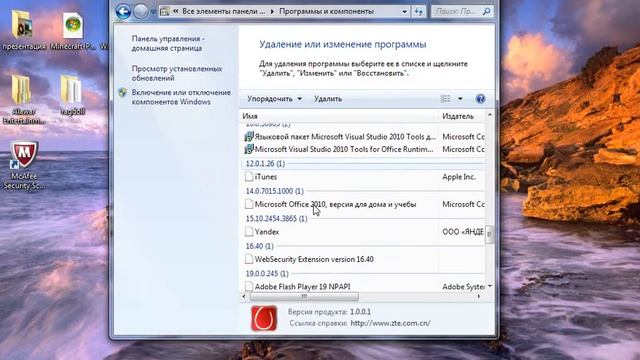Image resolution: width=640 pixels, height=360 pixels.
Task: Click the "Удалить" toolbar button
Action: click(328, 99)
